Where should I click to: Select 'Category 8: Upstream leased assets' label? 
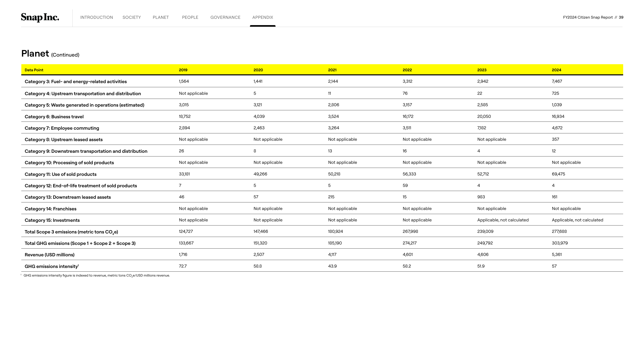(x=64, y=140)
